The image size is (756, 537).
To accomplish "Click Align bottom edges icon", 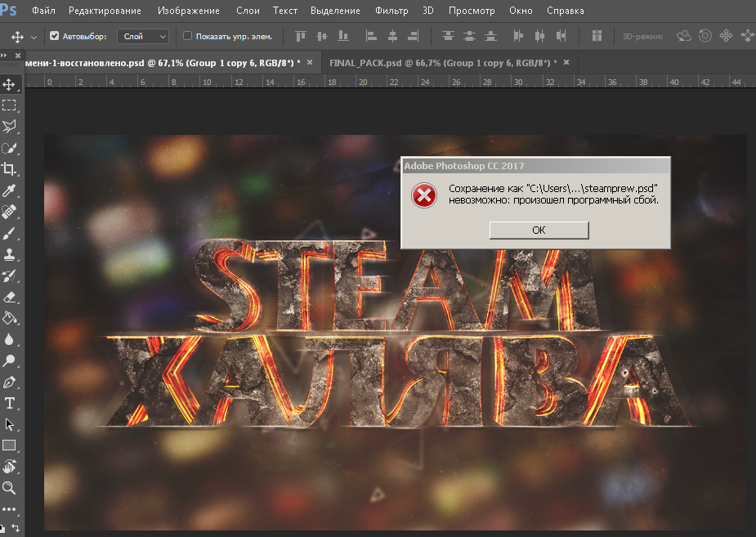I will pyautogui.click(x=342, y=36).
